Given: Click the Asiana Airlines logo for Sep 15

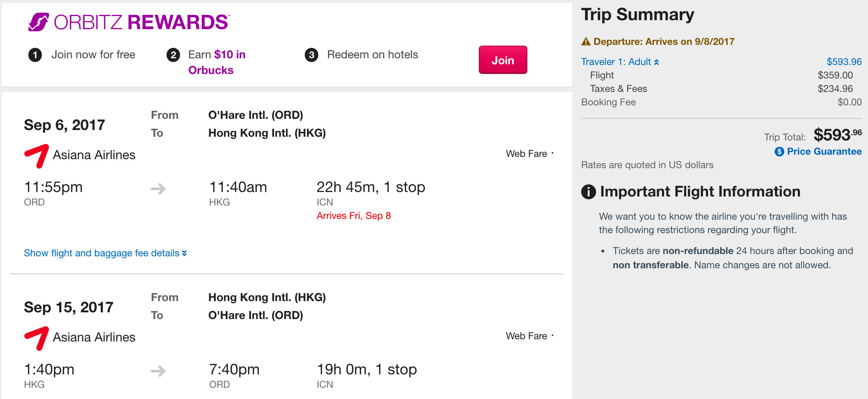Looking at the screenshot, I should coord(37,338).
